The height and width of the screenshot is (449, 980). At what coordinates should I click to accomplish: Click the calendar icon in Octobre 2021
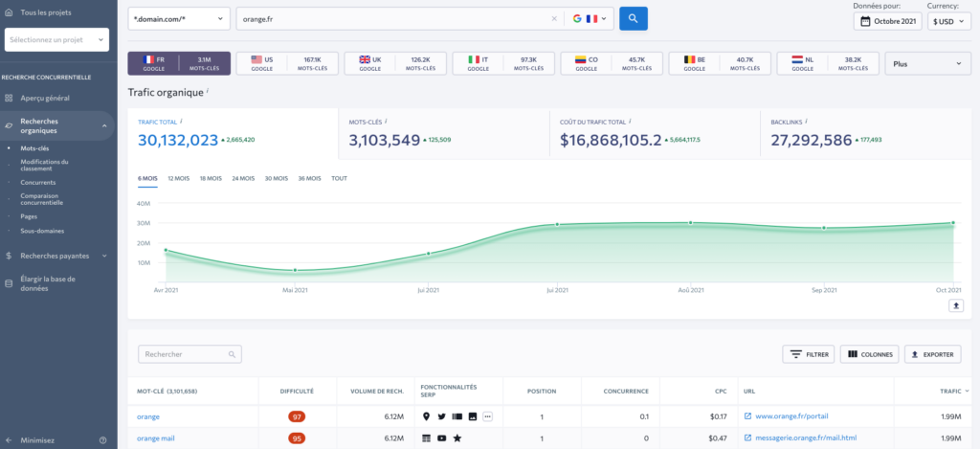(865, 21)
